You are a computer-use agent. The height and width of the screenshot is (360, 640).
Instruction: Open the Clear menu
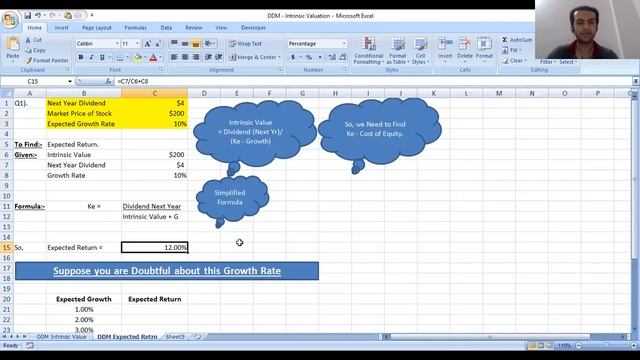(514, 60)
